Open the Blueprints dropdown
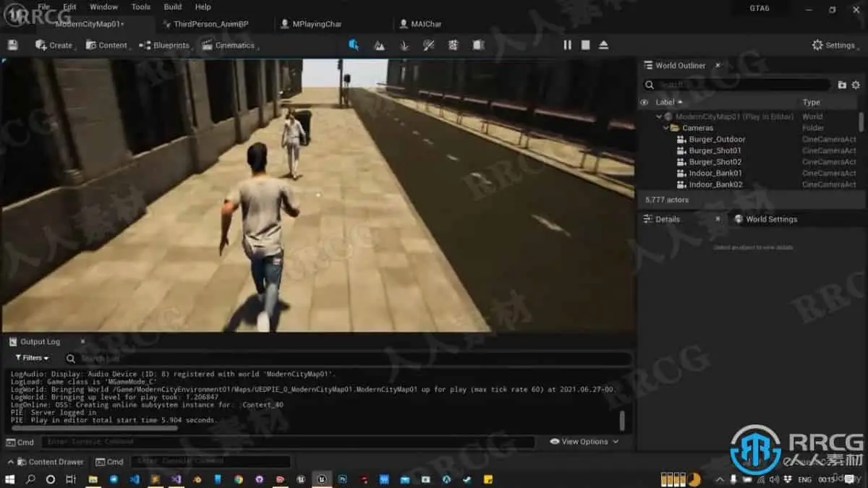The width and height of the screenshot is (868, 488). 166,45
